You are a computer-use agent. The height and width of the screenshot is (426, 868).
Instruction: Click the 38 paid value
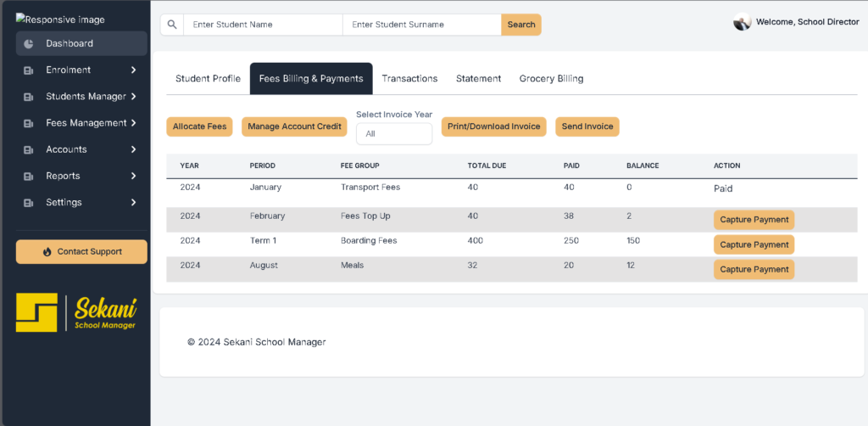pos(569,216)
